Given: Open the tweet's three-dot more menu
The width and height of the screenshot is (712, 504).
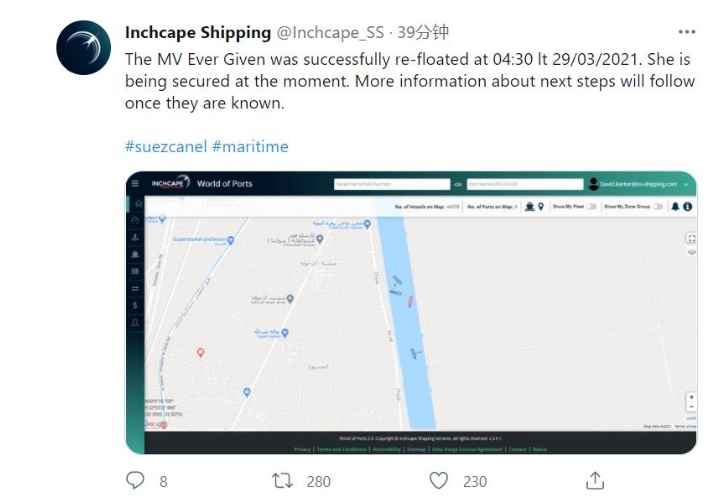Looking at the screenshot, I should 687,32.
